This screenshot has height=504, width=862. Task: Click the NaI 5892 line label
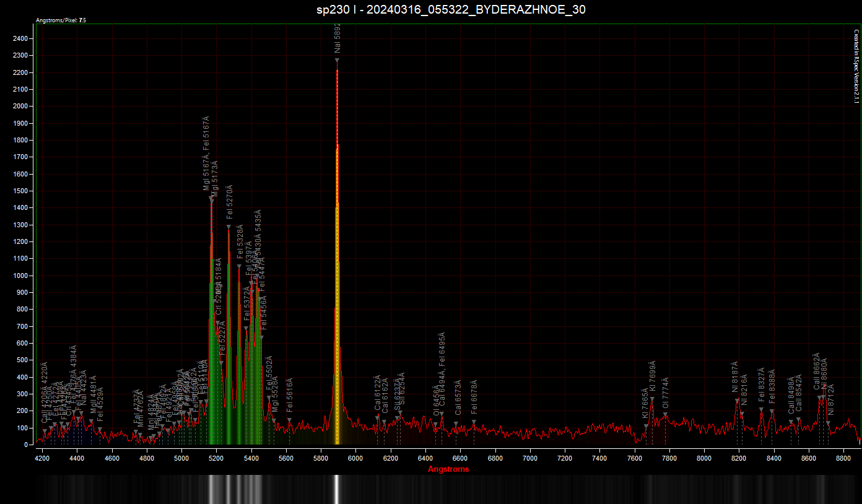click(x=337, y=39)
